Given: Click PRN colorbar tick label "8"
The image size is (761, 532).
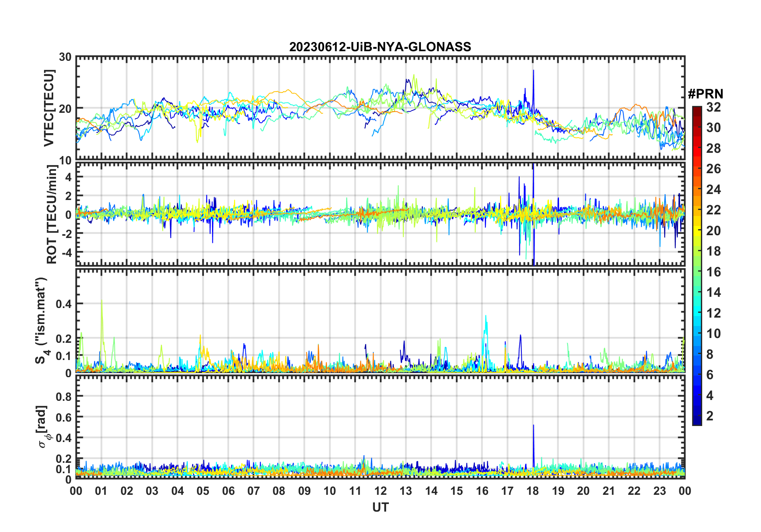Looking at the screenshot, I should 710,354.
